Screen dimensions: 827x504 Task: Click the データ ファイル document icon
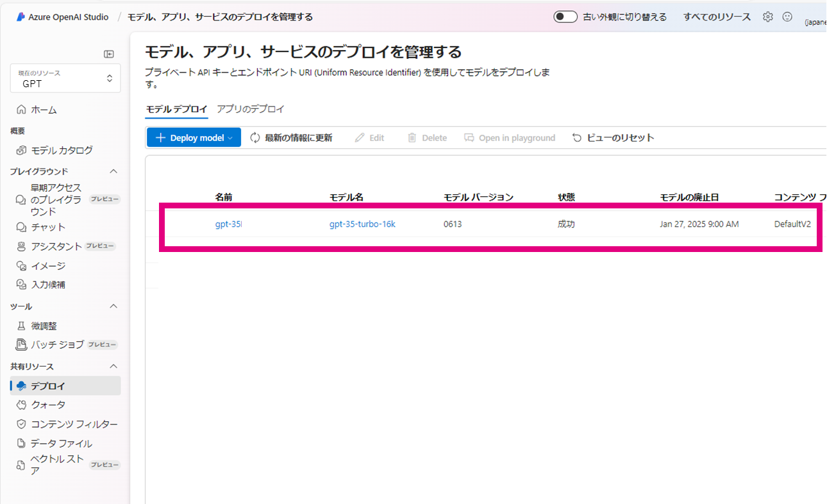pyautogui.click(x=21, y=443)
